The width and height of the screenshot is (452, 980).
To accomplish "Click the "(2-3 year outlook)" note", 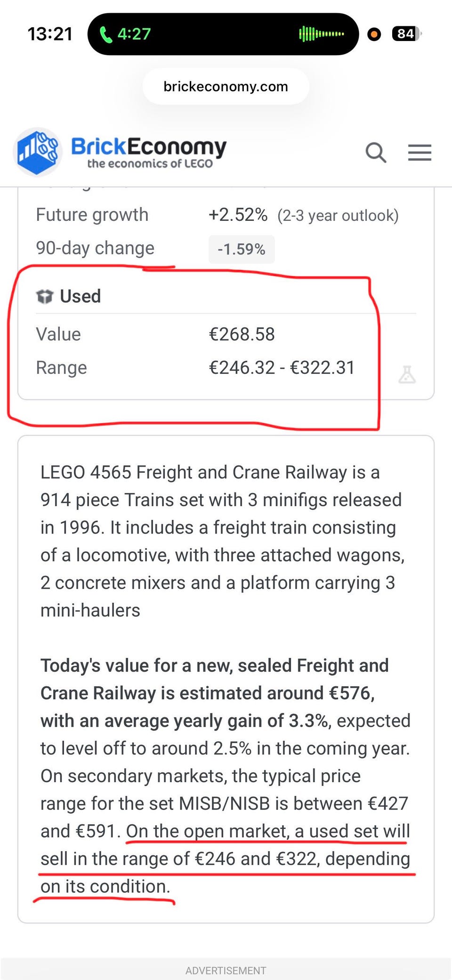I will [x=338, y=216].
